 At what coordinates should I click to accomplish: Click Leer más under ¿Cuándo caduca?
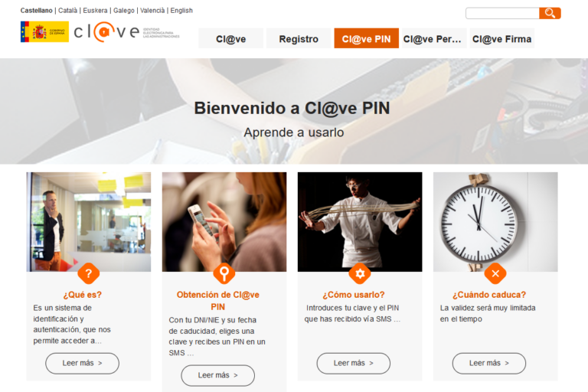coord(489,363)
